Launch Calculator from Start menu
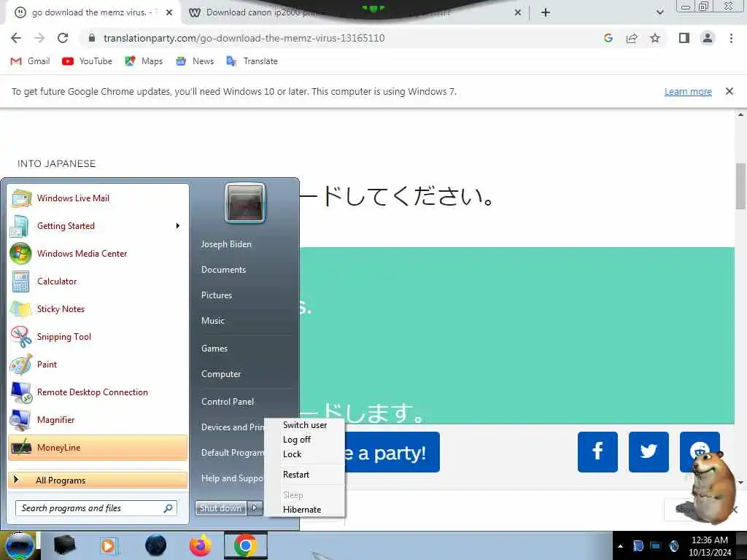Viewport: 747px width, 560px height. coord(98,281)
